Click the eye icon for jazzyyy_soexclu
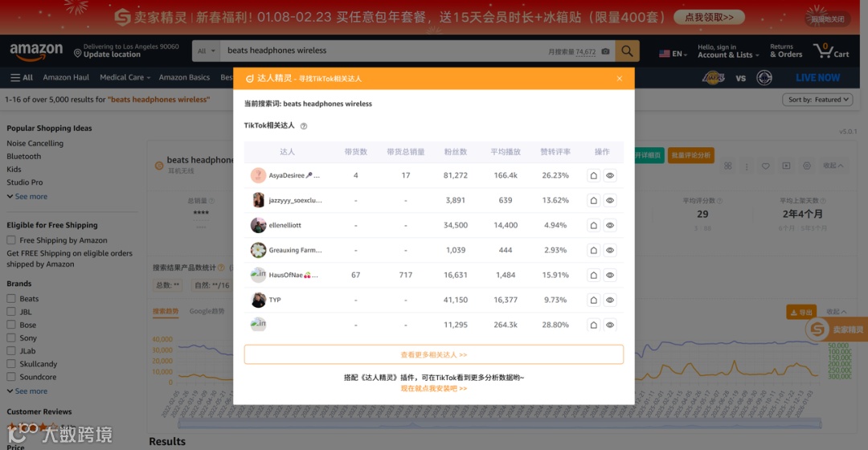 [x=610, y=200]
